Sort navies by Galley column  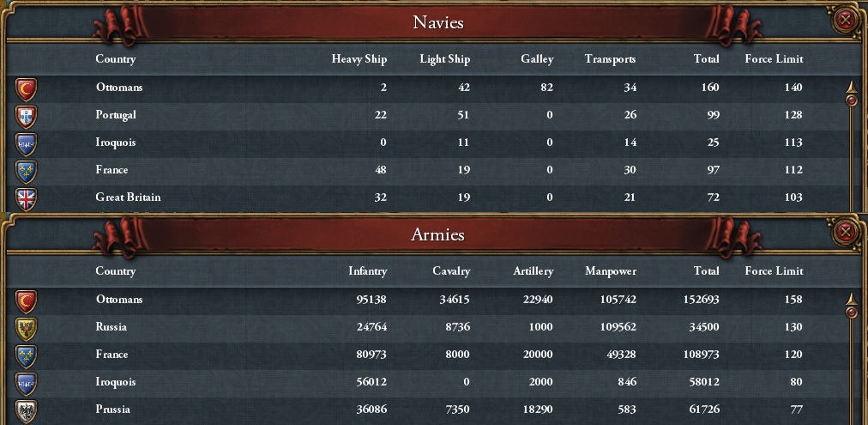tap(537, 59)
